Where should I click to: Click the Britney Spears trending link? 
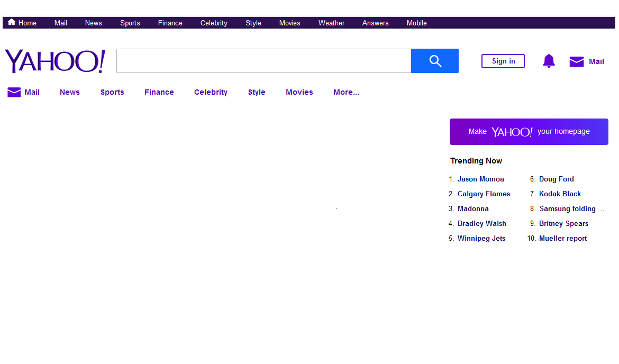point(563,223)
